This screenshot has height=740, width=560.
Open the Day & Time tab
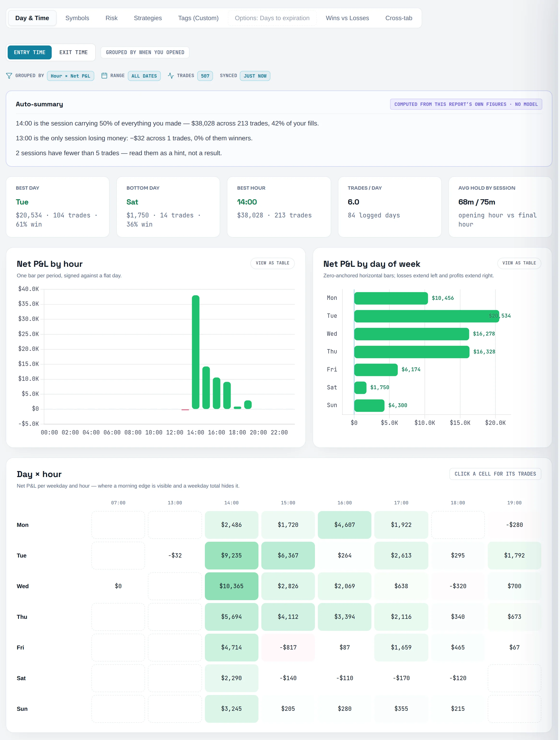tap(32, 18)
